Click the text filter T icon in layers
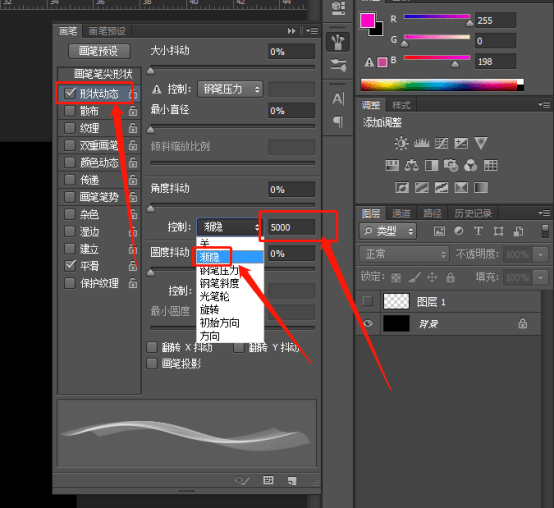This screenshot has height=508, width=554. (x=478, y=231)
